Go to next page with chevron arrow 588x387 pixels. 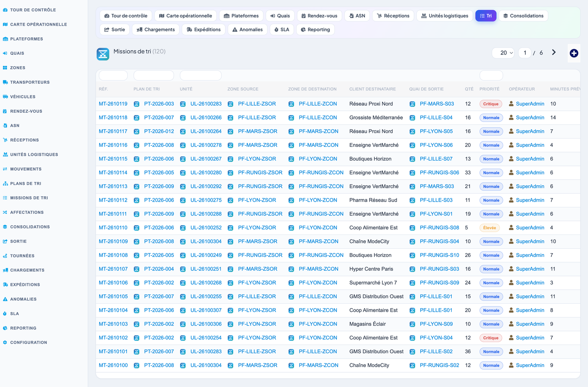click(x=554, y=52)
